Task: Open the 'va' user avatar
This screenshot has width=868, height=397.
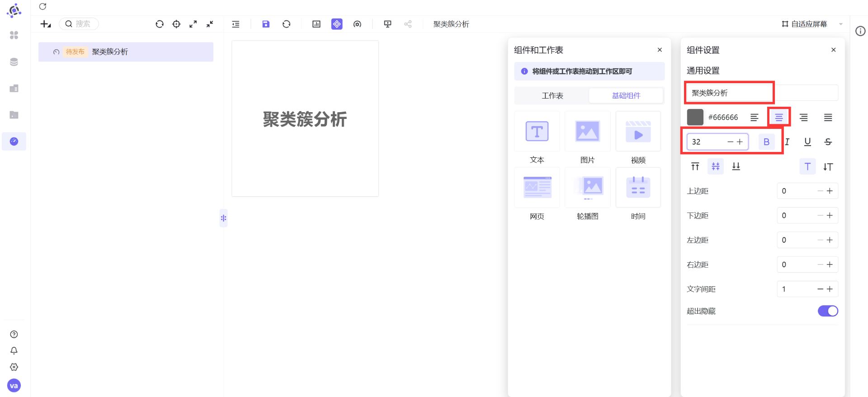Action: [14, 386]
